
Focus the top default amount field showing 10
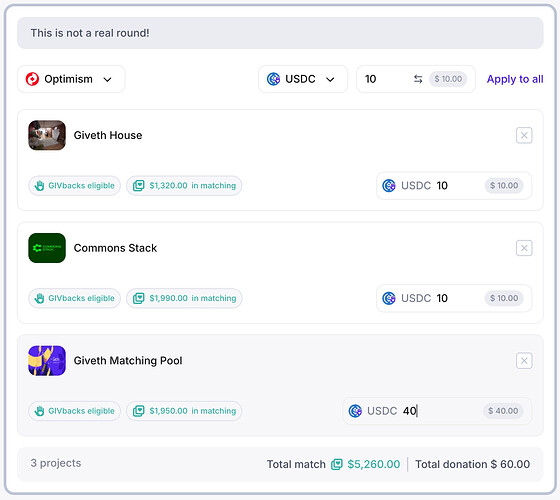point(416,79)
